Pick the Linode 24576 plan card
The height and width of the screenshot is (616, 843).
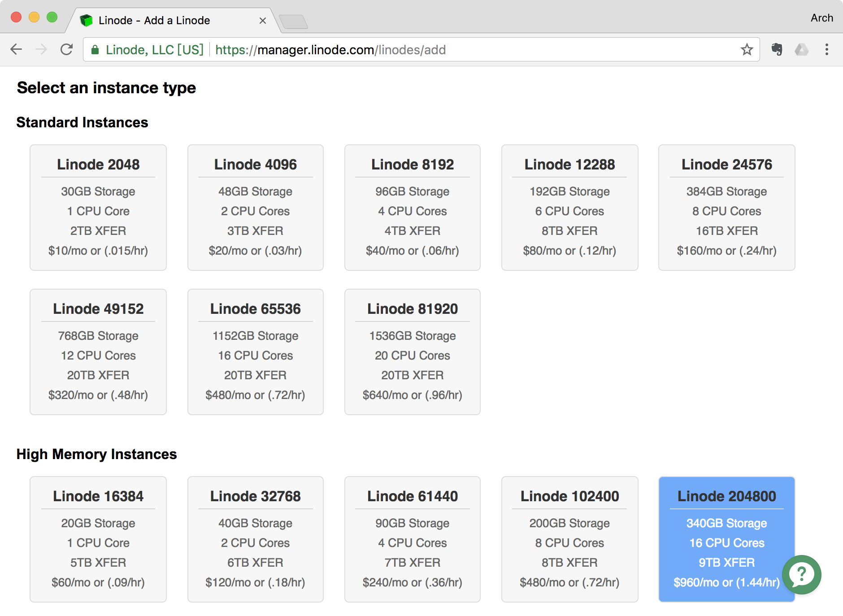727,208
